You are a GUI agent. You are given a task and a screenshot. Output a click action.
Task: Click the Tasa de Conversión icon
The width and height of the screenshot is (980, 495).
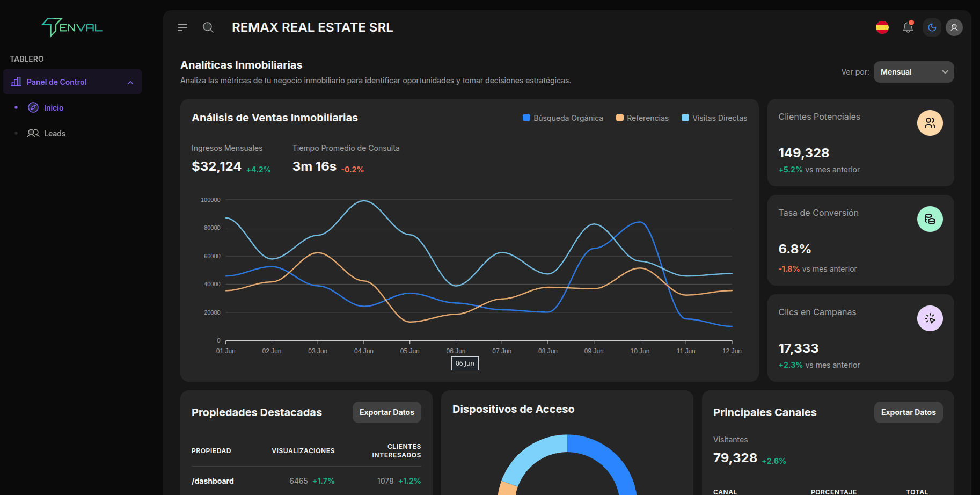(x=930, y=219)
